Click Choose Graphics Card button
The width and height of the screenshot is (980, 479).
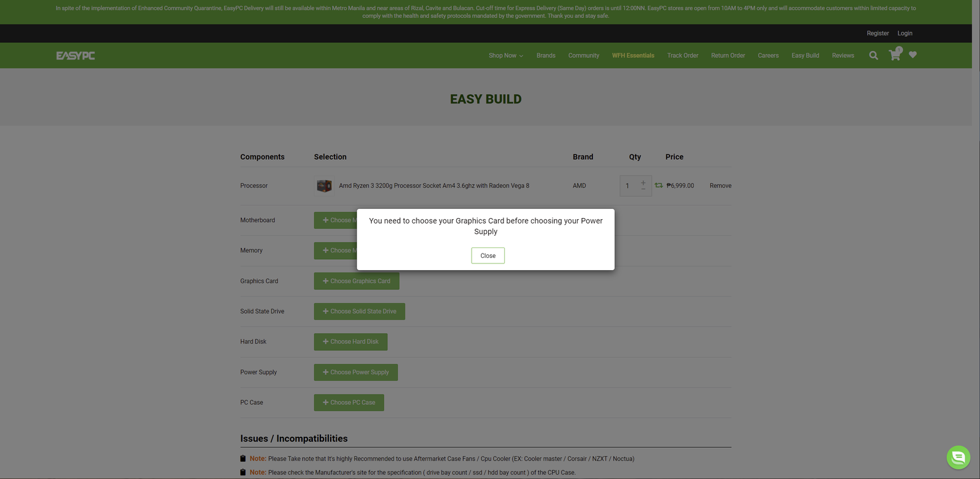click(x=356, y=281)
